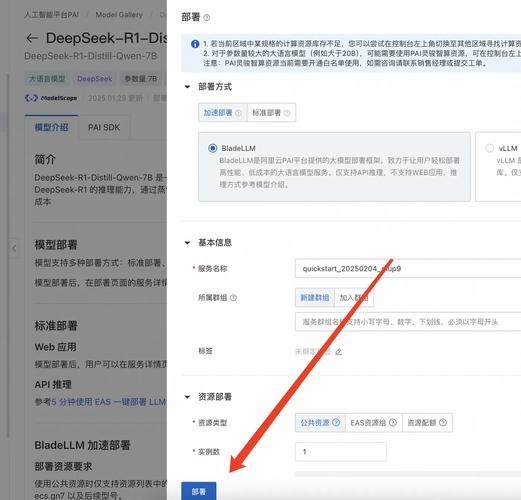Click the help icon on 标准部署 option
The image size is (521, 500).
pyautogui.click(x=287, y=113)
